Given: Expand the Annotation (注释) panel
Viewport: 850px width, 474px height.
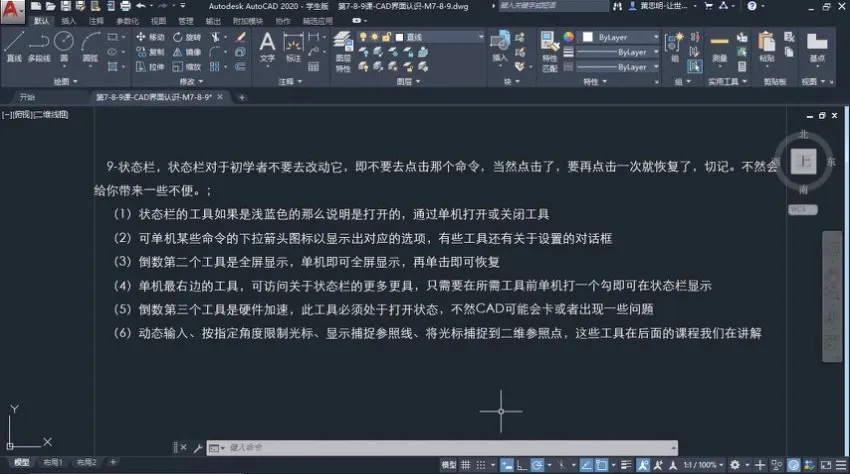Looking at the screenshot, I should tap(290, 81).
